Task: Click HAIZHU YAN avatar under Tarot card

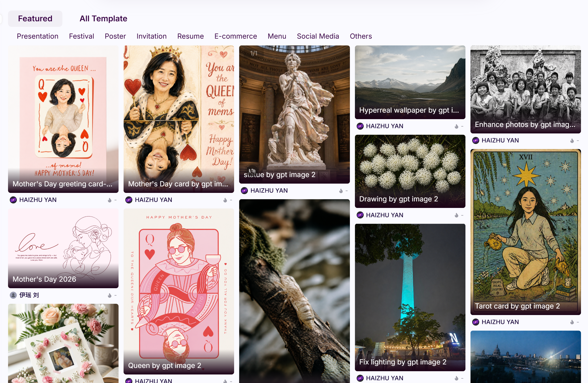Action: coord(476,322)
